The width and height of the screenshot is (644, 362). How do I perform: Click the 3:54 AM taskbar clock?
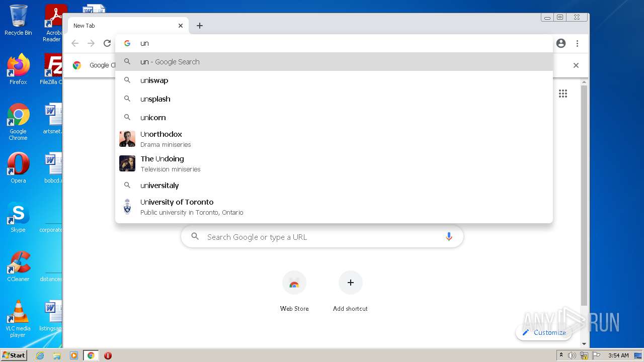pyautogui.click(x=618, y=355)
